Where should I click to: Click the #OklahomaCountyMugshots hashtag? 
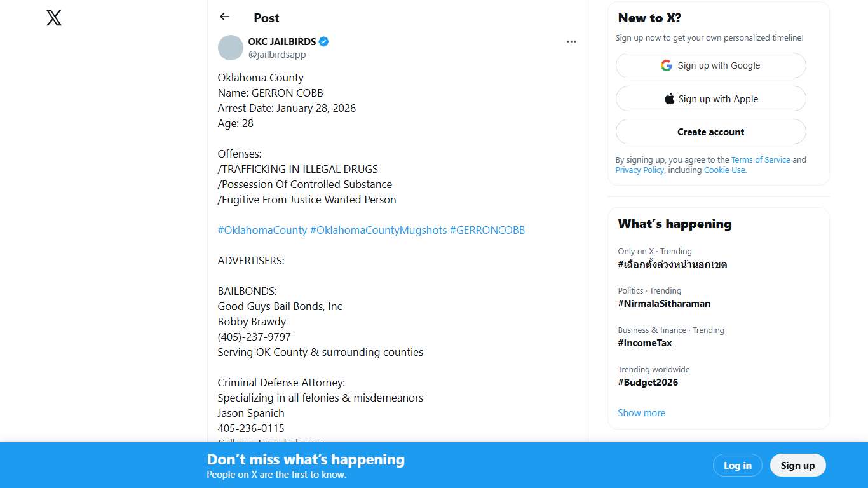click(x=378, y=230)
